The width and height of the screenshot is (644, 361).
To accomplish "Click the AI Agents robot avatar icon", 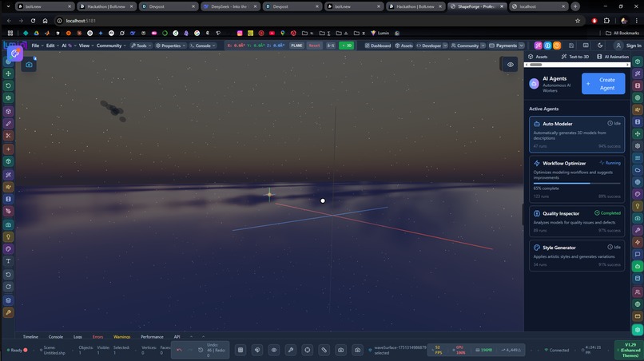I will 534,84.
